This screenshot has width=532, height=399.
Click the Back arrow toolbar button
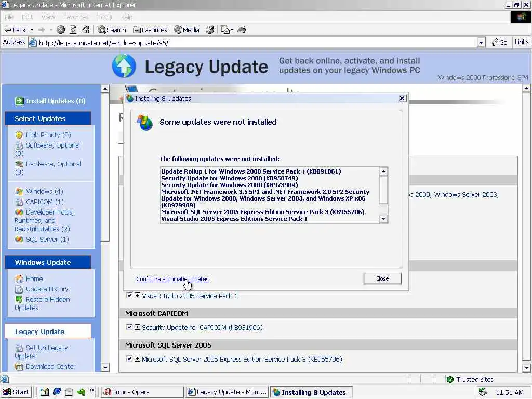15,30
